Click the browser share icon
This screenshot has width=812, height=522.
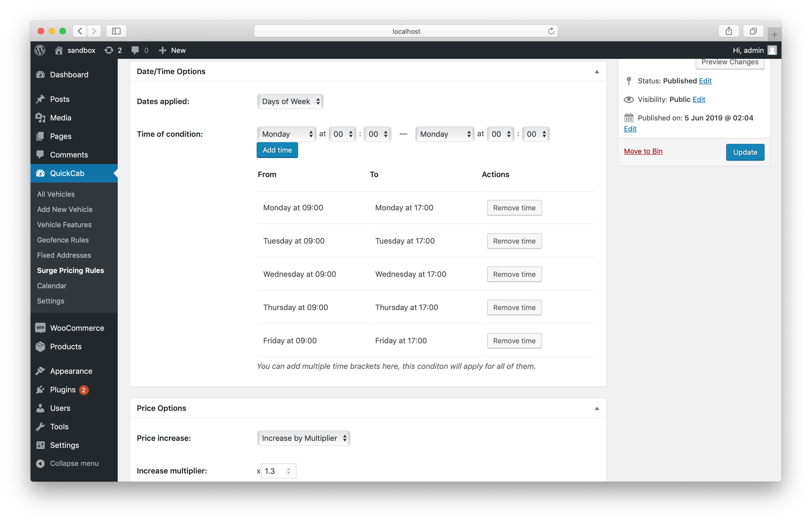click(x=729, y=31)
